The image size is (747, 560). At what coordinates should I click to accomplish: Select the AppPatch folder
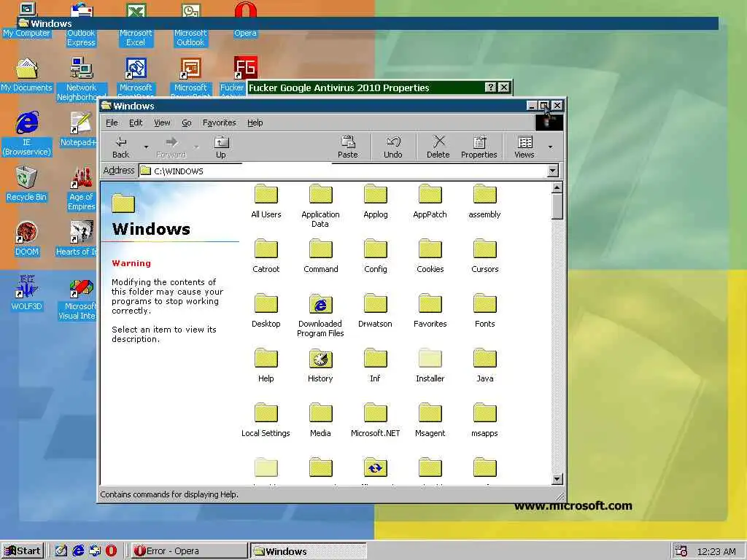430,201
